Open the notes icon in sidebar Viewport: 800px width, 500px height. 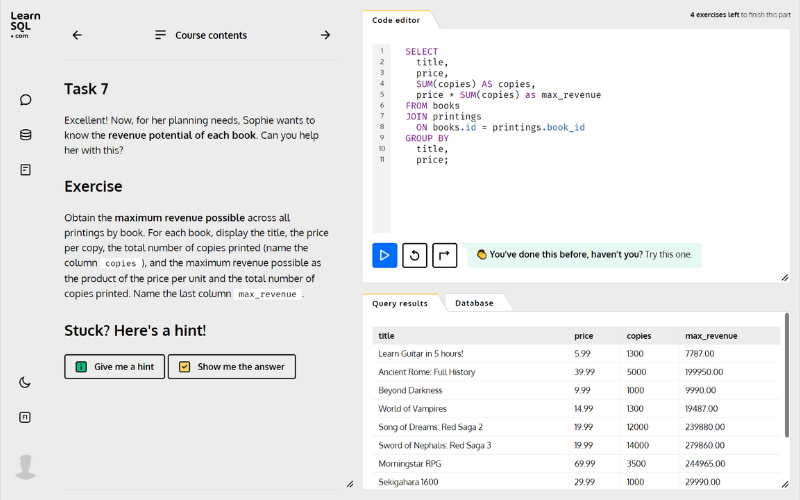click(x=26, y=170)
